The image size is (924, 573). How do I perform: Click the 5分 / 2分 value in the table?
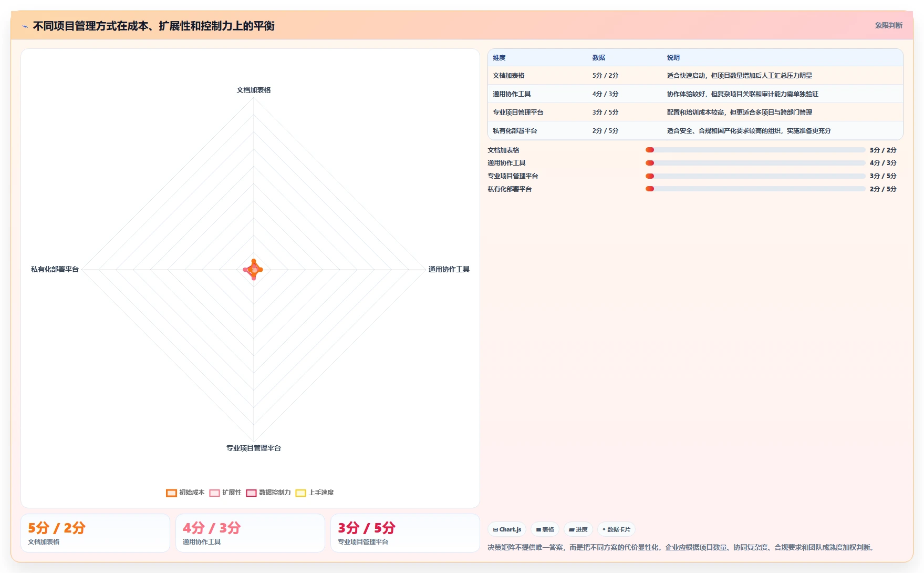605,76
